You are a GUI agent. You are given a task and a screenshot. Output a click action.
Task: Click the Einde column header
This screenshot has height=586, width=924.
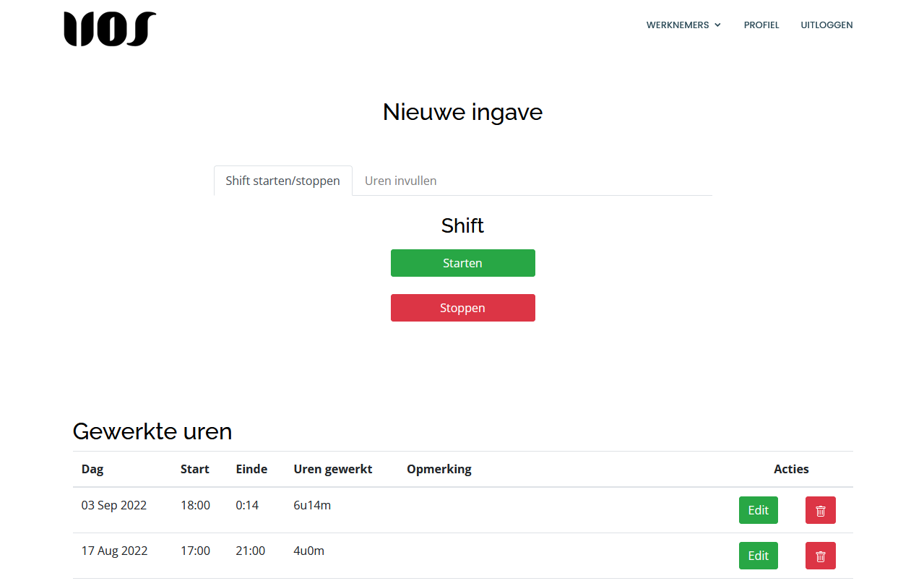[251, 469]
